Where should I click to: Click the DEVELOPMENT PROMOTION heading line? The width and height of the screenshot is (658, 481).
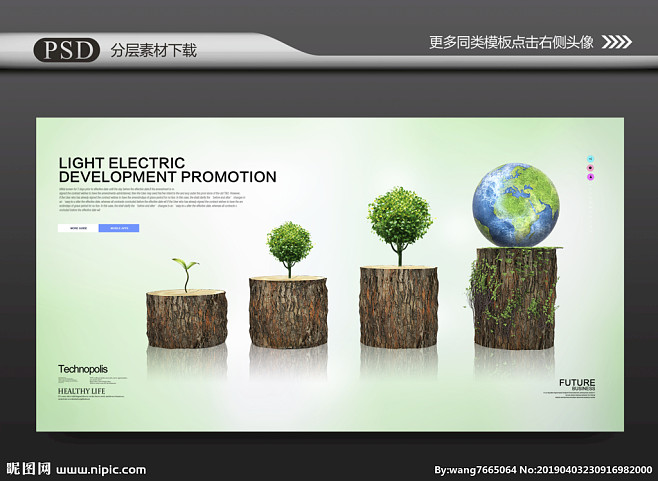167,177
